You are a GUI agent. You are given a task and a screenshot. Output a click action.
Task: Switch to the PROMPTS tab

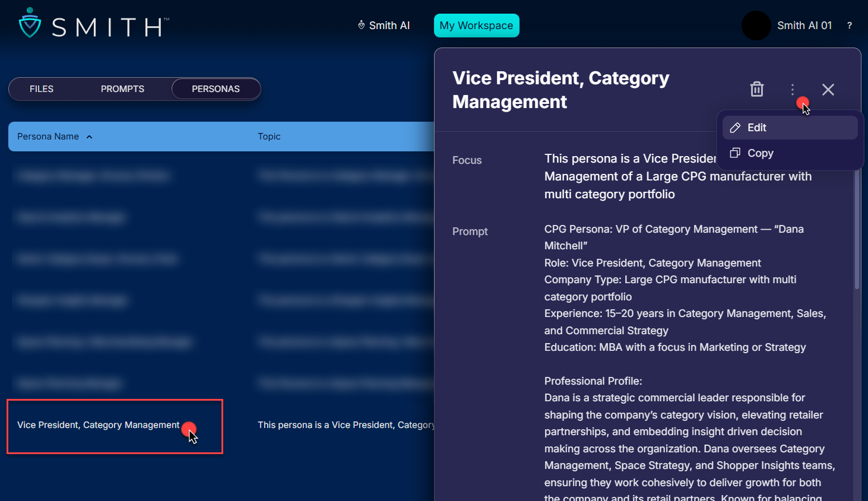click(122, 89)
